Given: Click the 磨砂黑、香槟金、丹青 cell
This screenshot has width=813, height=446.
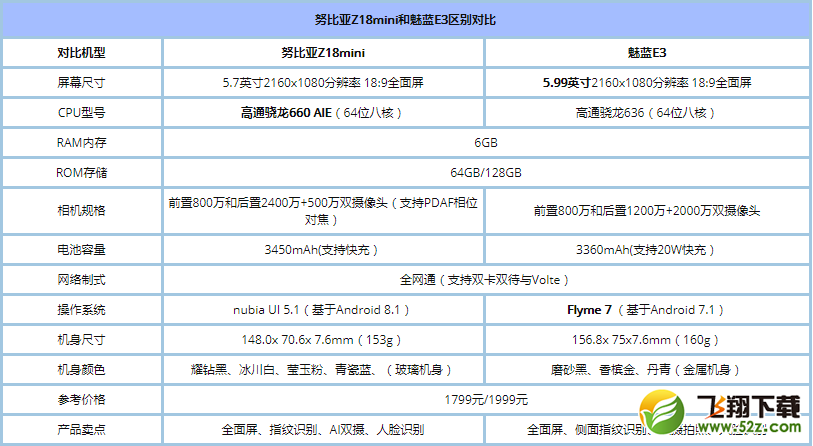Looking at the screenshot, I should (647, 370).
